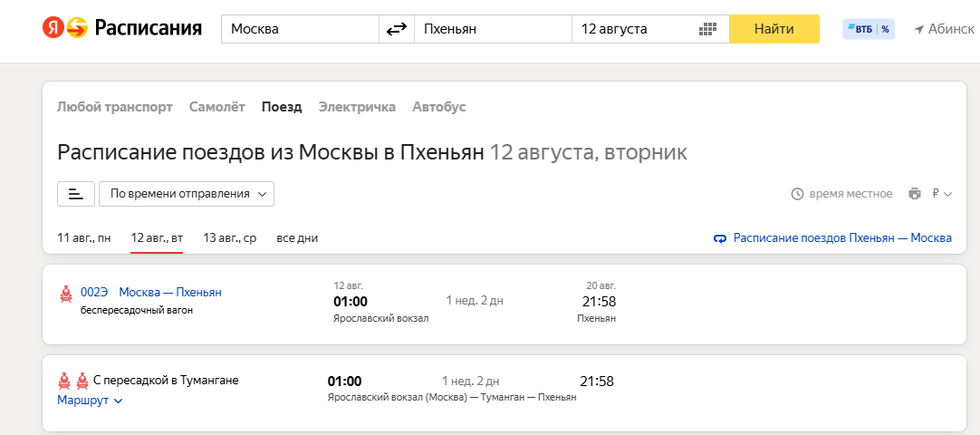The image size is (980, 435).
Task: Switch to 13 авг., ср date tab
Action: click(229, 238)
